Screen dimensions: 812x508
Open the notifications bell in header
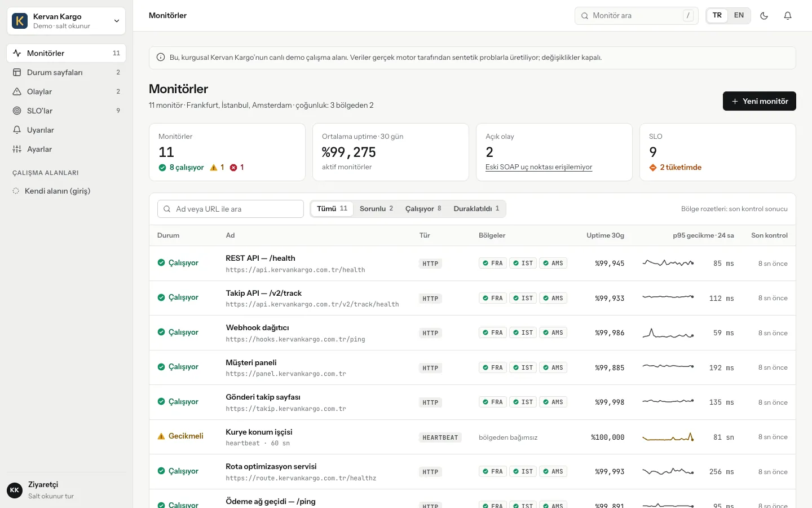click(x=788, y=16)
